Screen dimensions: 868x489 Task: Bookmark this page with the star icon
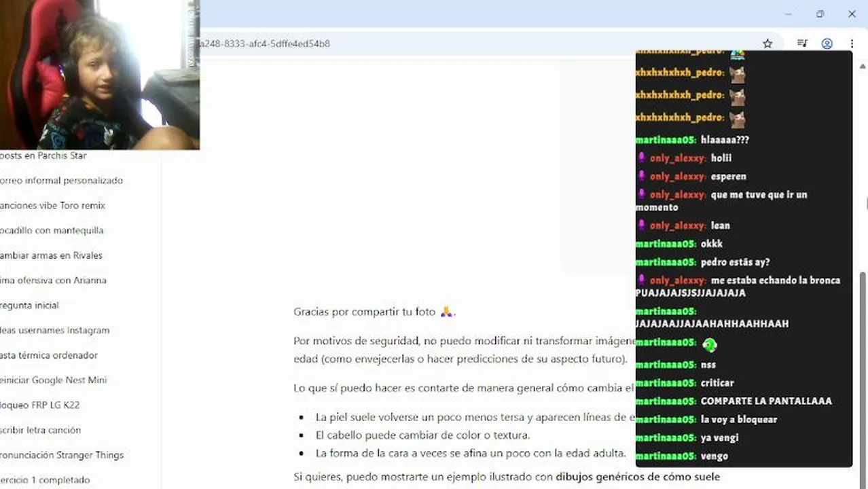tap(767, 43)
